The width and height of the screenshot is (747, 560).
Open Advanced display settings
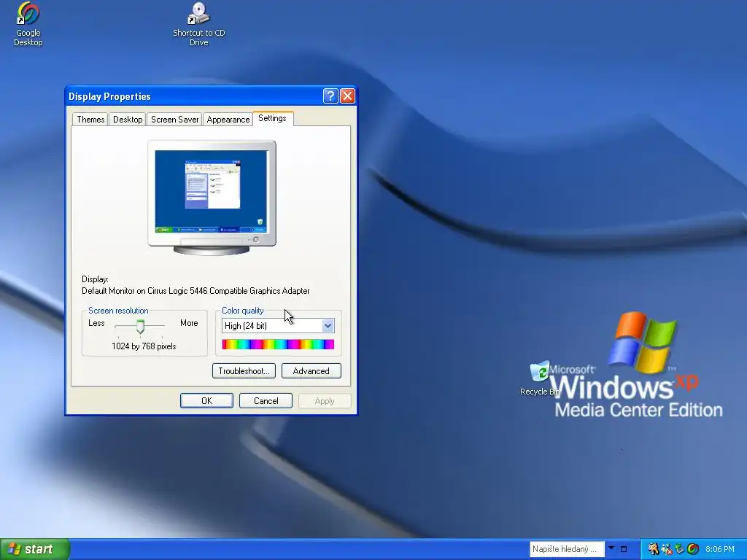[311, 371]
